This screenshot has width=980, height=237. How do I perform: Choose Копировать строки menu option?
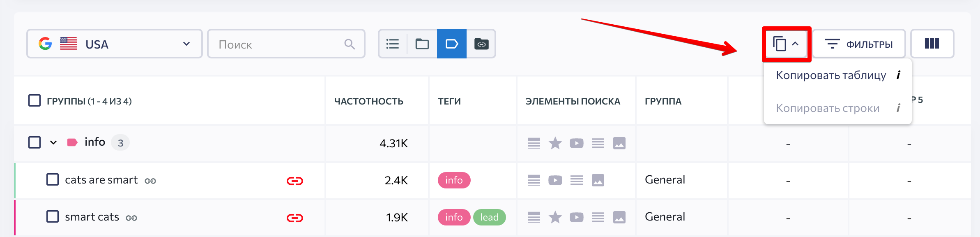[x=828, y=108]
